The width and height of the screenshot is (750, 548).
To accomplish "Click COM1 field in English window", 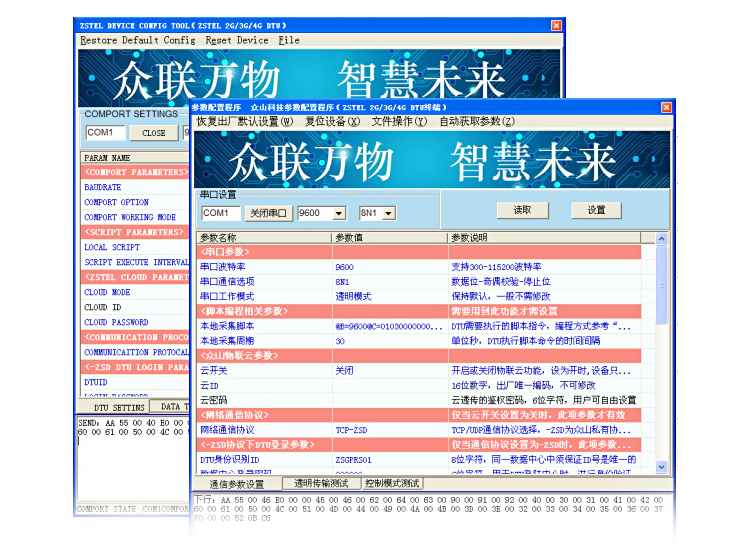I will (x=105, y=132).
